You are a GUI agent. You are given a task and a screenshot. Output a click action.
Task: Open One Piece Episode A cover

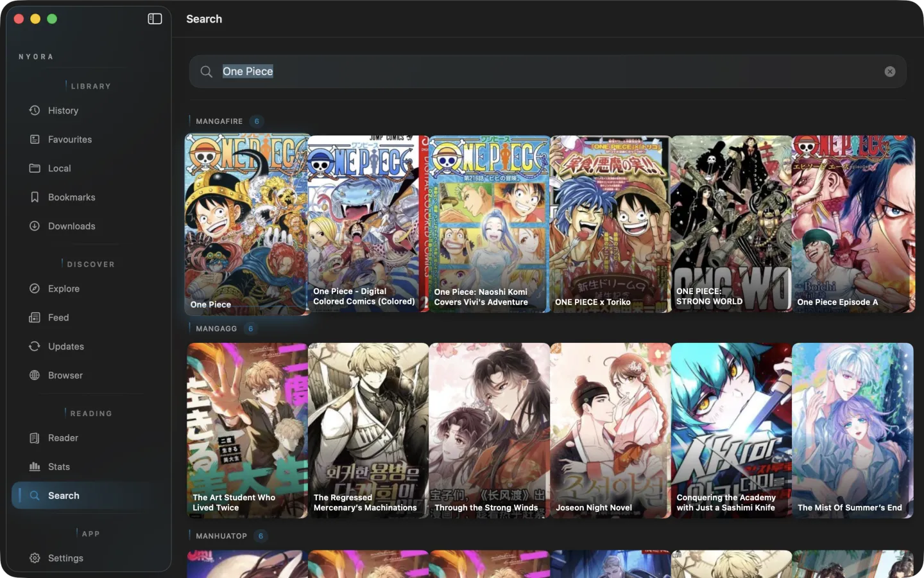pos(853,224)
